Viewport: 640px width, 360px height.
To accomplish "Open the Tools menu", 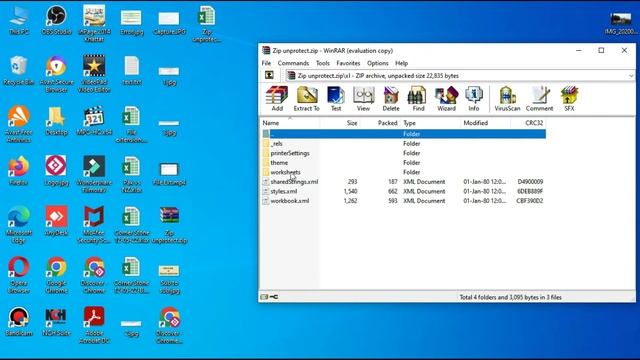I will (x=322, y=63).
